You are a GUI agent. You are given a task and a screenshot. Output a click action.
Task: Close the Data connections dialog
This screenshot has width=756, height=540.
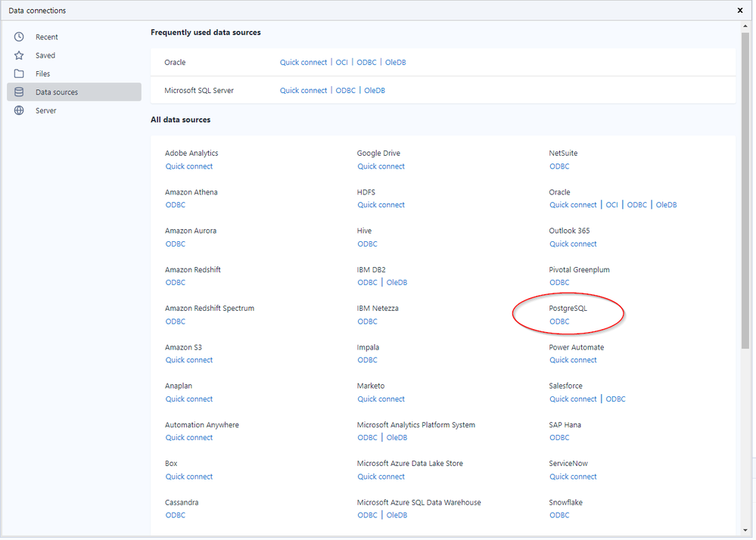click(739, 11)
